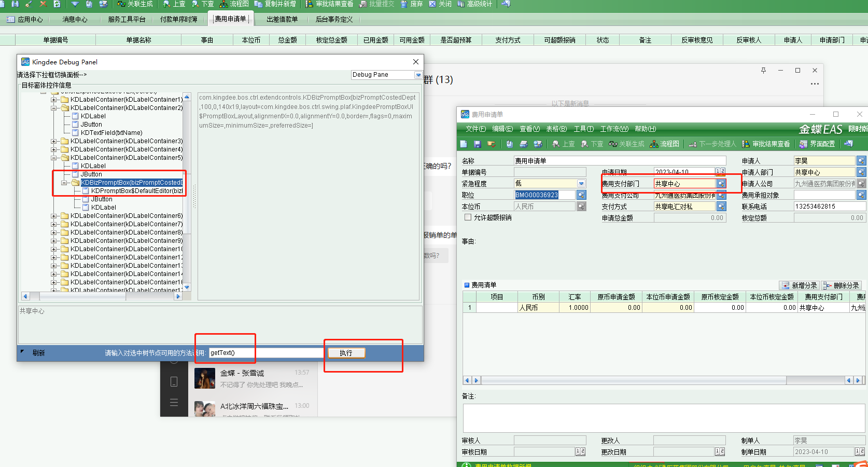Click the printer icon in 费用申请单 toolbar
The image size is (868, 467).
524,144
